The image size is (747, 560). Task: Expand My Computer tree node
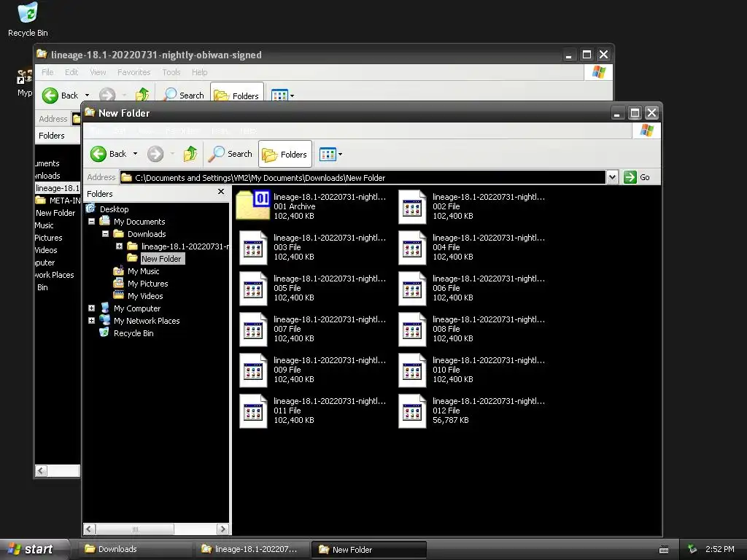(x=91, y=308)
